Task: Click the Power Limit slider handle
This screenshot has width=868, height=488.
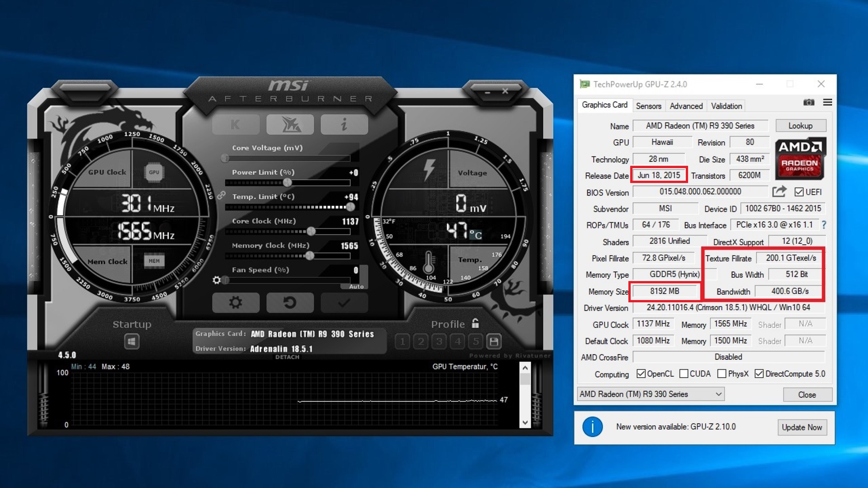Action: (288, 183)
